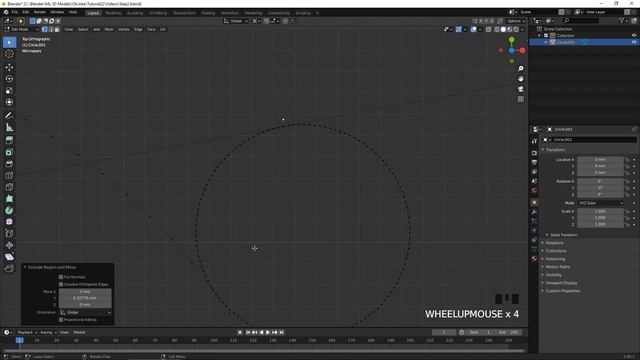Select the Inset Faces tool

tap(9, 152)
